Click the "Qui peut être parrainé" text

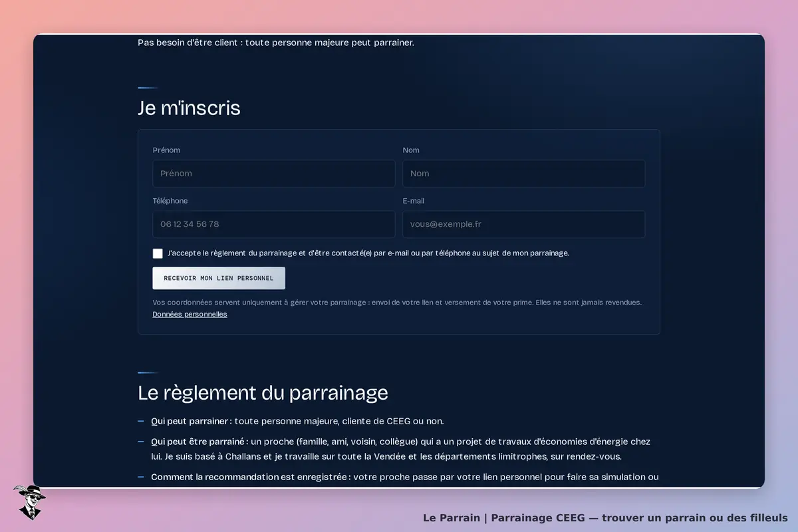[x=199, y=442]
